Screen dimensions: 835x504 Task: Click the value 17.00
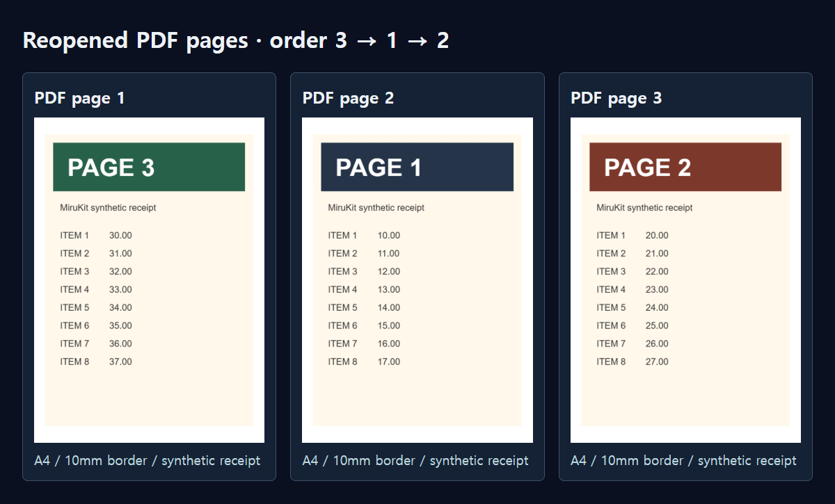tap(389, 362)
